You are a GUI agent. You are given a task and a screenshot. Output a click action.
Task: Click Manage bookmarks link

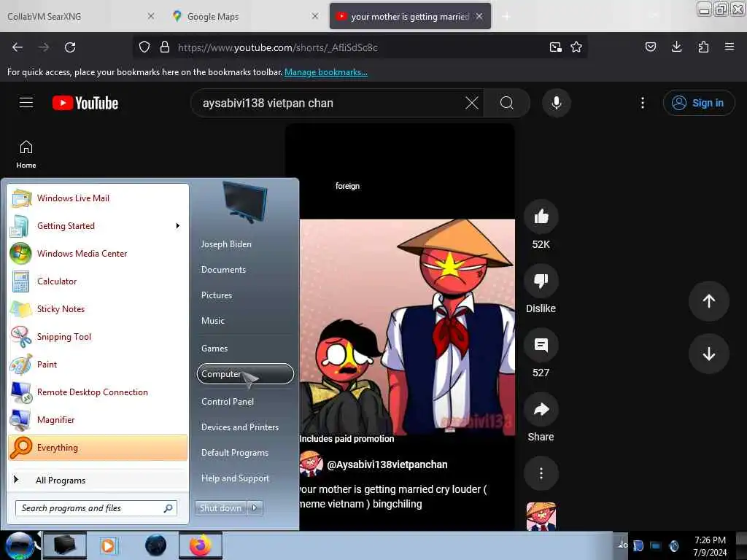(326, 72)
